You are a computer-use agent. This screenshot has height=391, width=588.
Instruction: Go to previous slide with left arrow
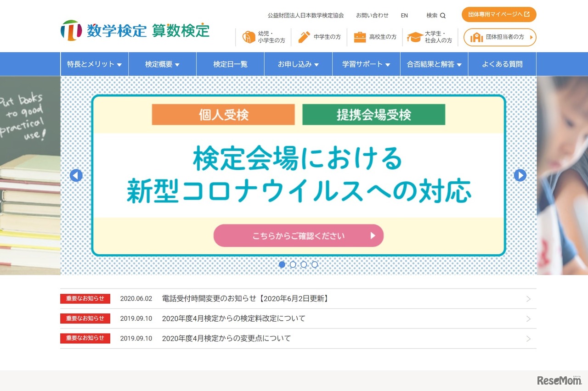tap(76, 175)
